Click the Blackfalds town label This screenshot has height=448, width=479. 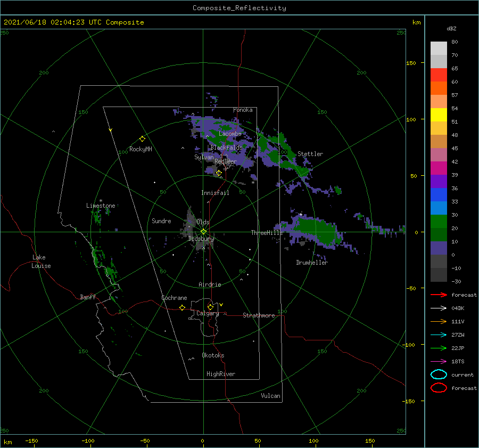coord(226,148)
